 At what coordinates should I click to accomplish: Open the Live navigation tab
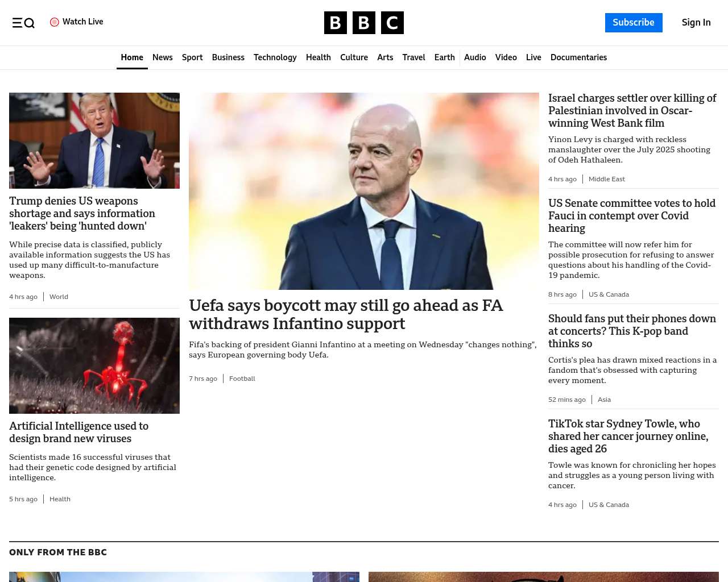(533, 57)
